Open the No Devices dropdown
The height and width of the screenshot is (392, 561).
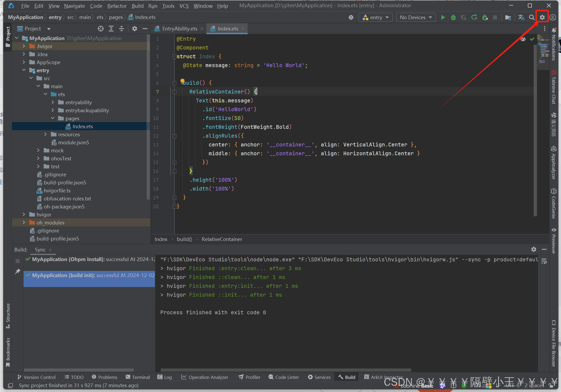click(x=416, y=17)
